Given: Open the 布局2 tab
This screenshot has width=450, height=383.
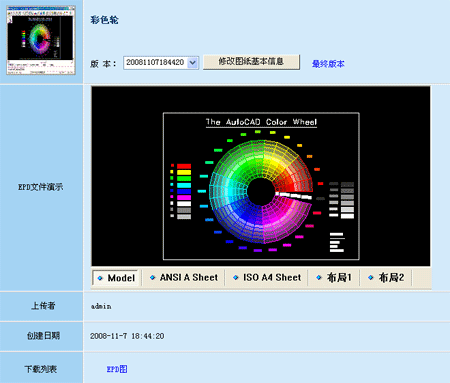Looking at the screenshot, I should pos(386,277).
